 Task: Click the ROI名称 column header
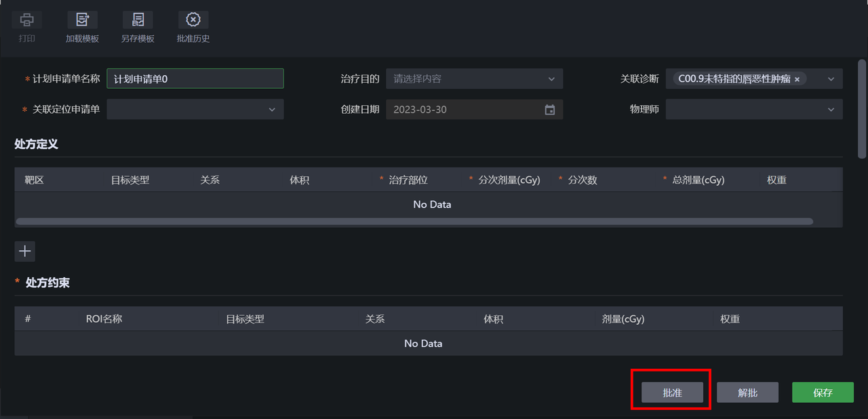(x=104, y=319)
